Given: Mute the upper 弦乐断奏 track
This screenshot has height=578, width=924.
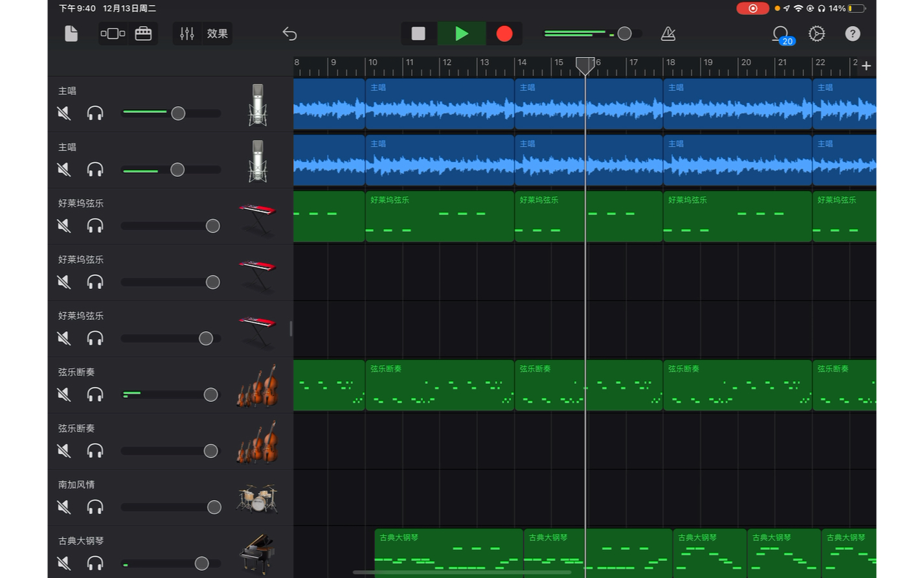Looking at the screenshot, I should click(x=63, y=395).
